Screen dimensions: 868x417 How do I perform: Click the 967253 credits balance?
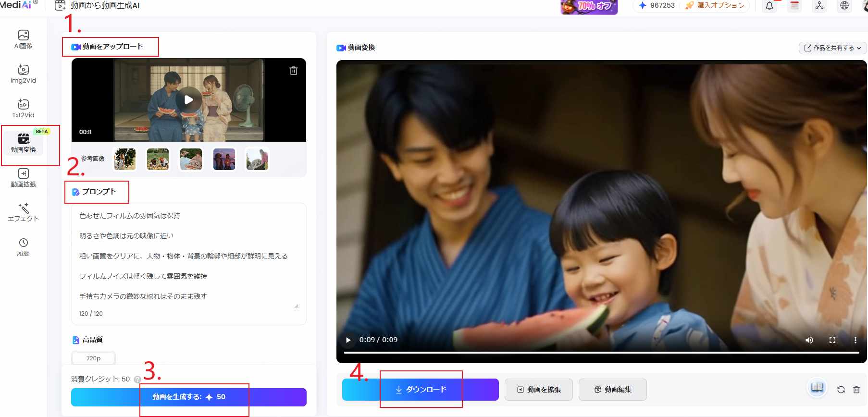tap(657, 5)
